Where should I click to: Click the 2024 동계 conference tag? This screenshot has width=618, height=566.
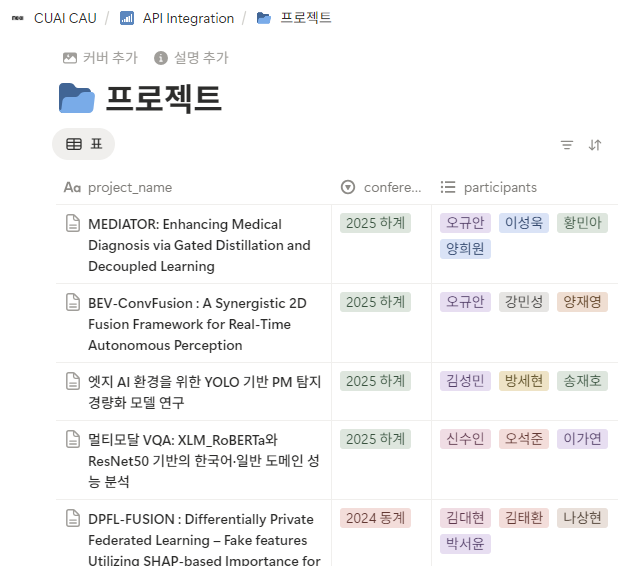pos(376,518)
